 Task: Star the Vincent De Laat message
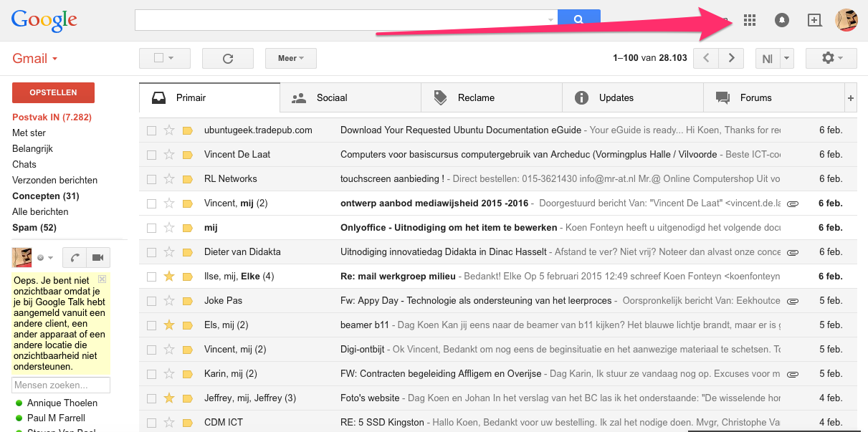pyautogui.click(x=169, y=155)
